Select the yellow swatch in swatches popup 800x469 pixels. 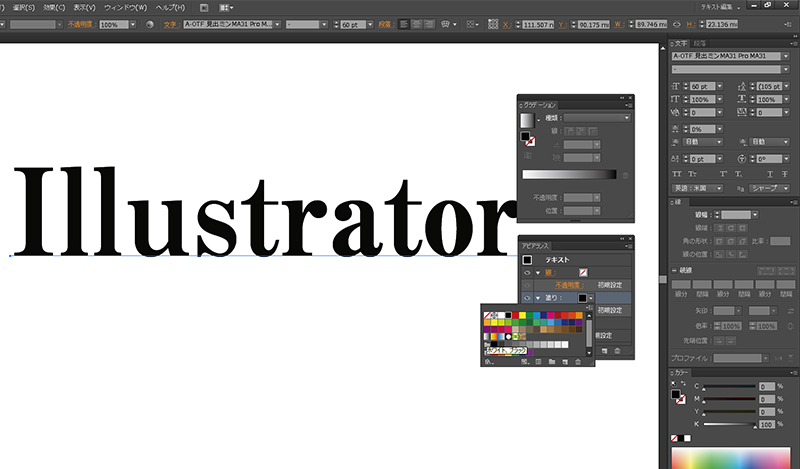coord(522,315)
